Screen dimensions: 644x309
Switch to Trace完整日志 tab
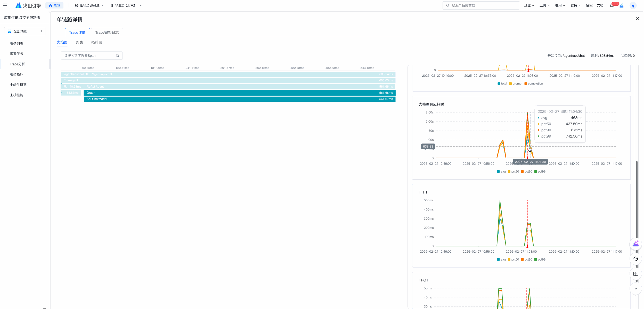click(x=107, y=32)
